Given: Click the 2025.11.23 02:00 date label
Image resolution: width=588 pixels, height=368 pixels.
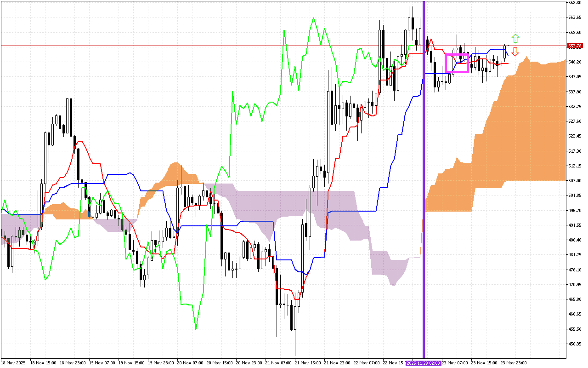Looking at the screenshot, I should coord(423,363).
